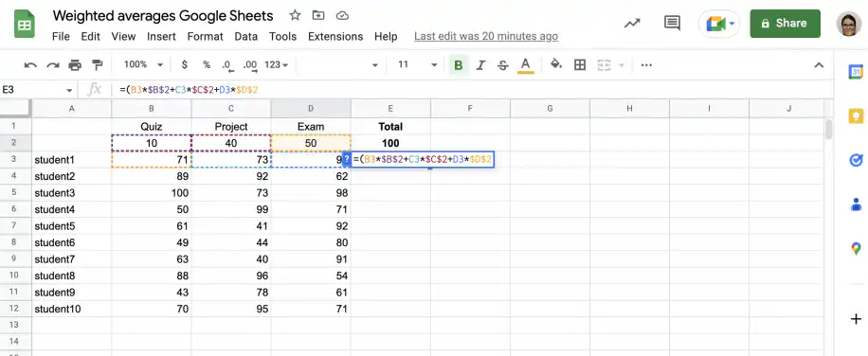This screenshot has width=868, height=356.
Task: Click the formula help question mark
Action: tap(347, 159)
